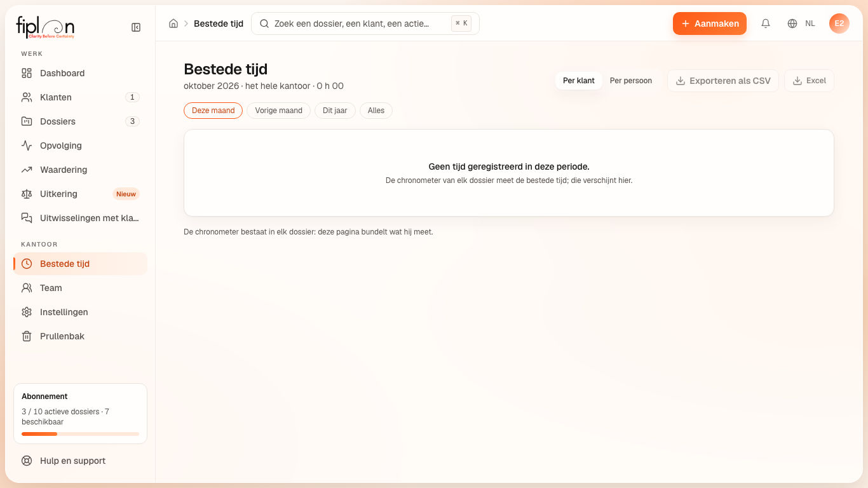Click the Opvolging activity icon
This screenshot has height=488, width=868.
click(27, 146)
